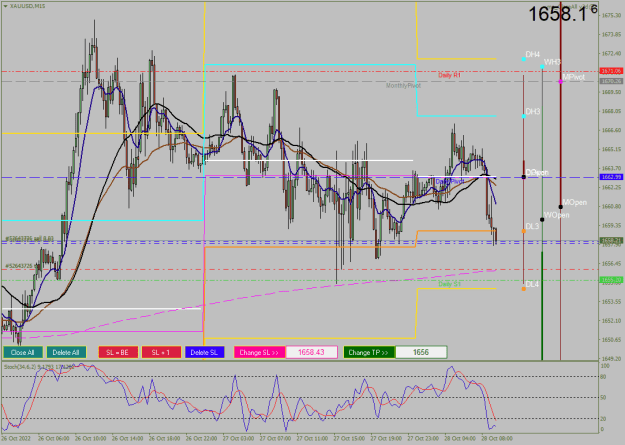The height and width of the screenshot is (445, 625).
Task: Click the magenta marker dot beside MPivot
Action: click(561, 82)
